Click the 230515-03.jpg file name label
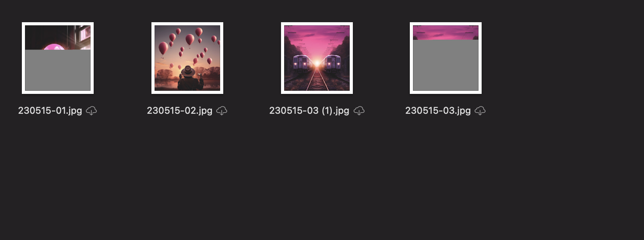The height and width of the screenshot is (240, 644). click(438, 111)
